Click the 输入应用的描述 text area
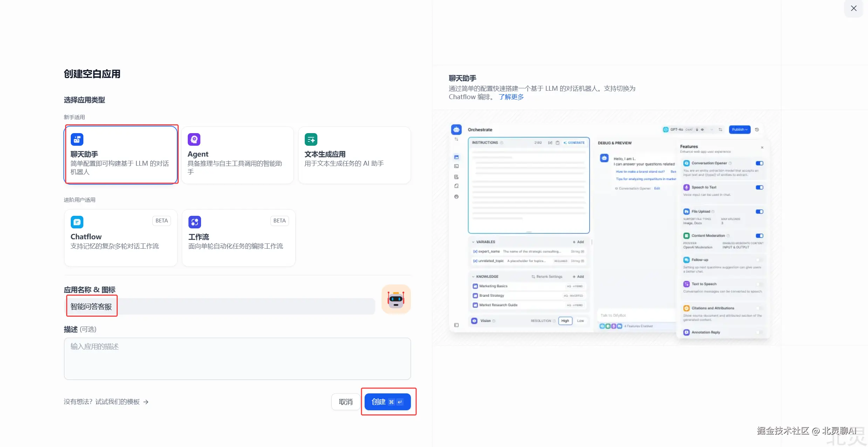The width and height of the screenshot is (868, 447). pos(237,358)
